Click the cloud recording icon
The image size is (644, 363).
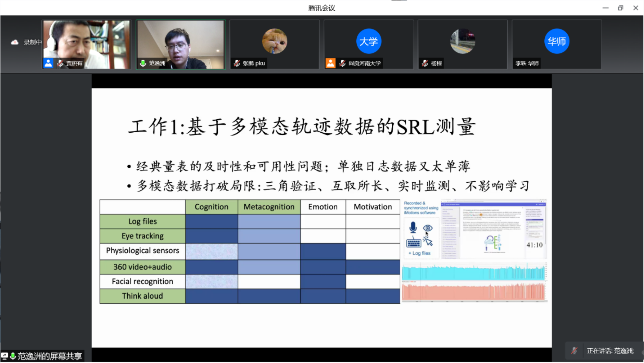tap(14, 42)
